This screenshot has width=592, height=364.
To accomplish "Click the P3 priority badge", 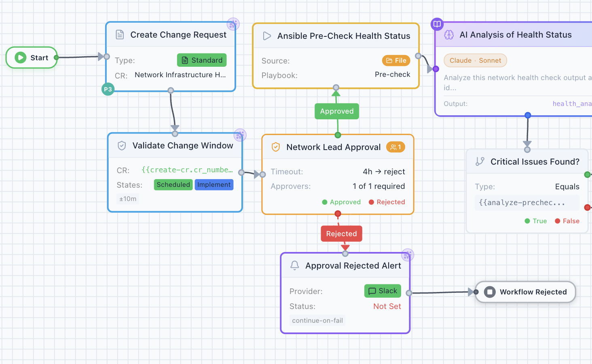I will pos(108,89).
